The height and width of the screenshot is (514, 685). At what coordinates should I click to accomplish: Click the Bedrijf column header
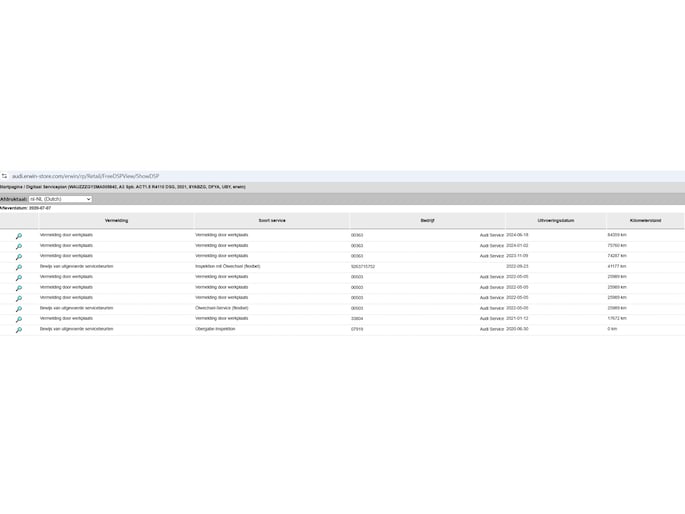(x=427, y=220)
